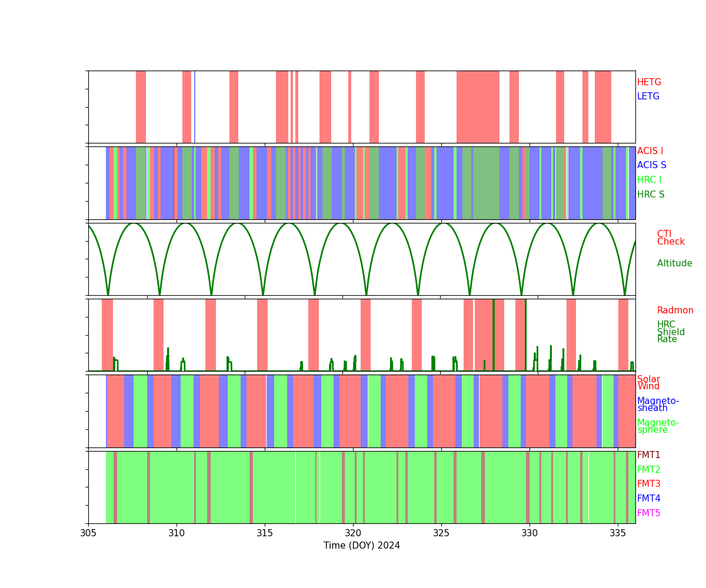
Task: Click the Radmon legend label
Action: pos(675,310)
